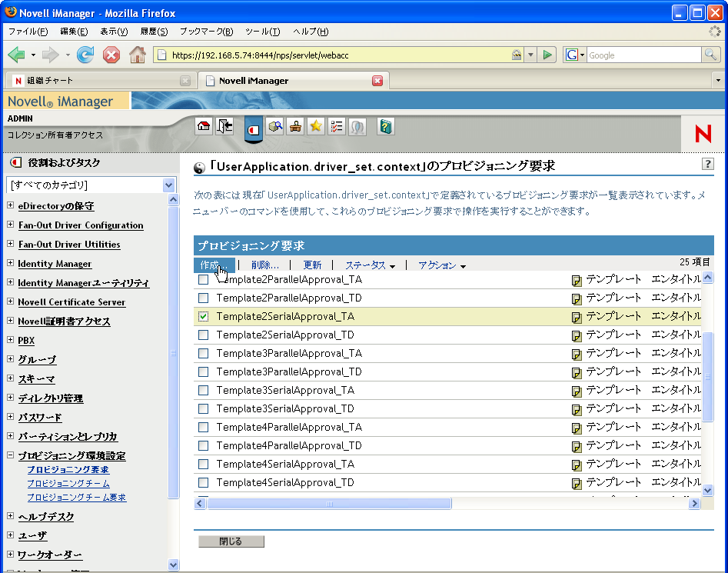Reload the page with Firefox refresh icon
This screenshot has width=728, height=573.
[85, 55]
